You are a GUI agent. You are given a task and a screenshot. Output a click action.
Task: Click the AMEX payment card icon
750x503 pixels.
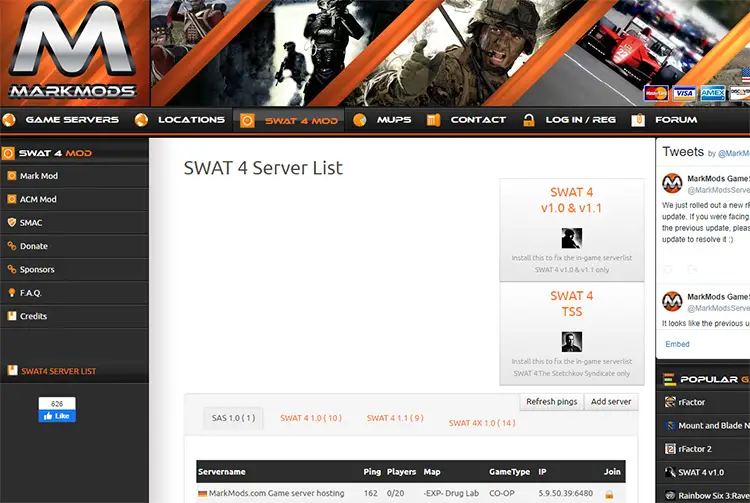713,93
